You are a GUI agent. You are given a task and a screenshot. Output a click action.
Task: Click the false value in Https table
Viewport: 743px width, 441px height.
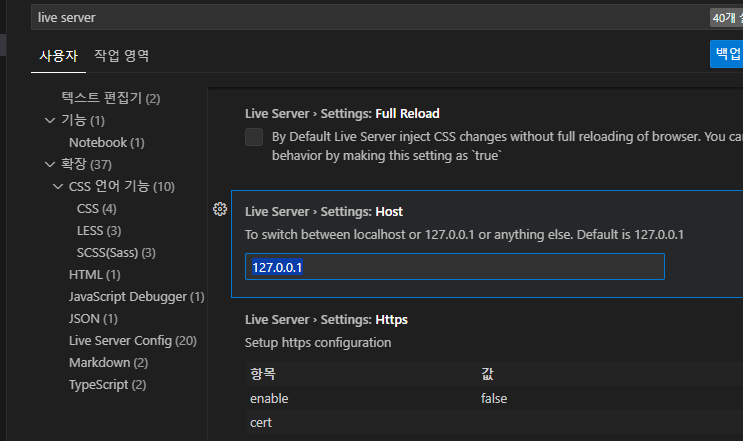point(494,398)
